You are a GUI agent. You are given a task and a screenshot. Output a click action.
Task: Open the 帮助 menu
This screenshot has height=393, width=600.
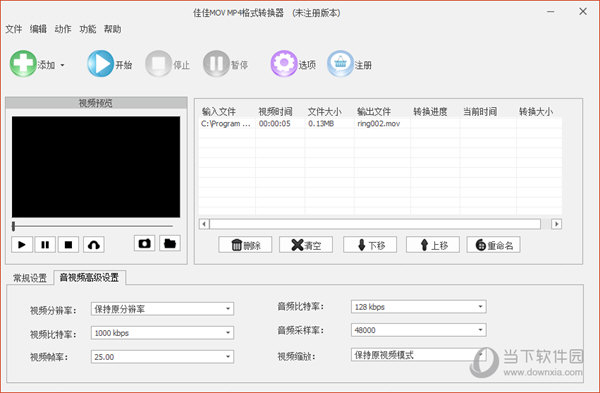112,29
